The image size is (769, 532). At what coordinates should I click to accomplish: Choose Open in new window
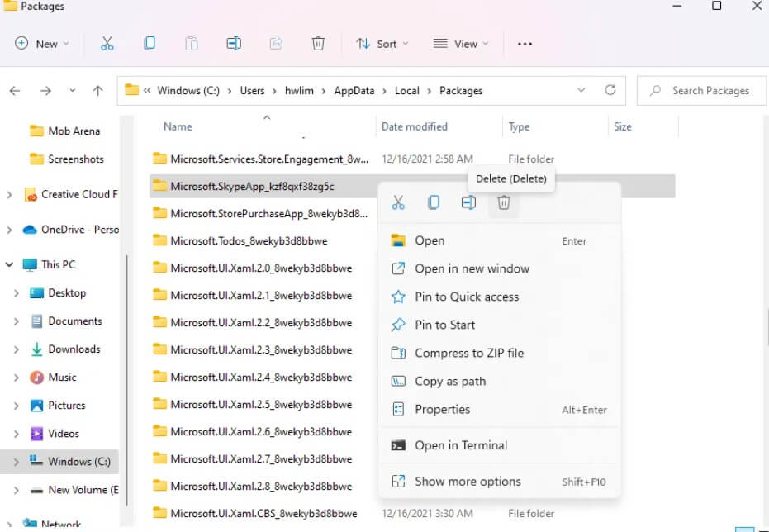tap(499, 268)
